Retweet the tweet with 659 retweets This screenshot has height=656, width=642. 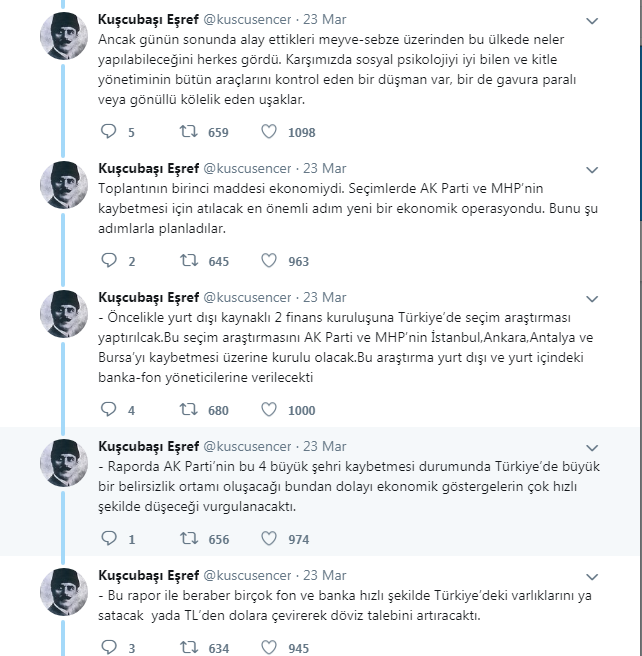coord(189,132)
